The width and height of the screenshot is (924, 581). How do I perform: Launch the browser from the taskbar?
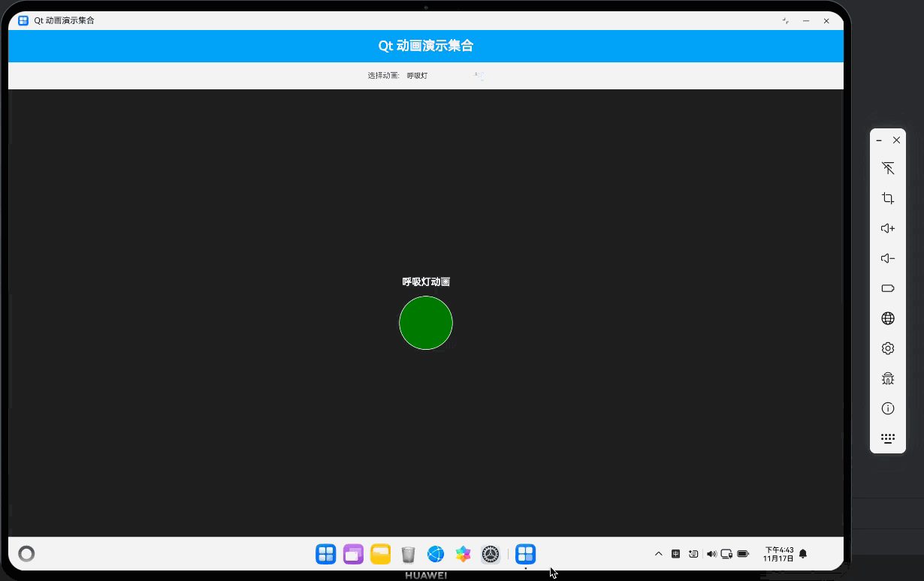click(x=436, y=554)
